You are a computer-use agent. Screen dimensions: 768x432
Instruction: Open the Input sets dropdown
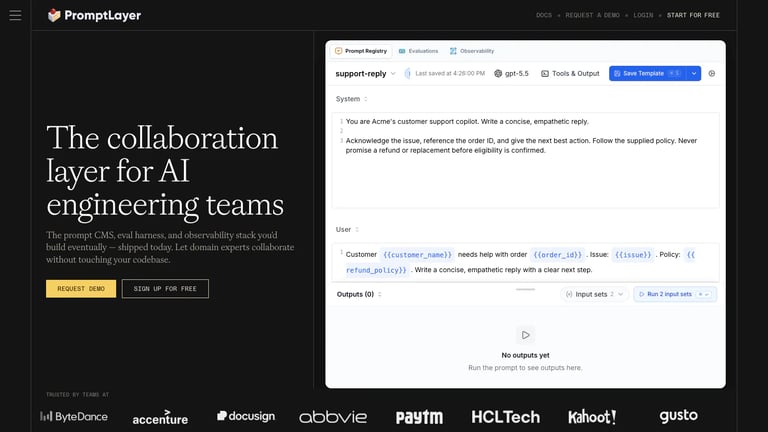point(621,294)
